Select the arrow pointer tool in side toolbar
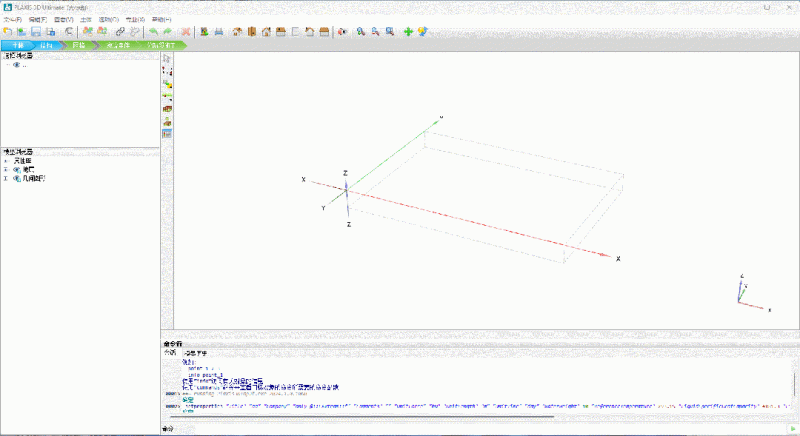800x436 pixels. tap(167, 58)
